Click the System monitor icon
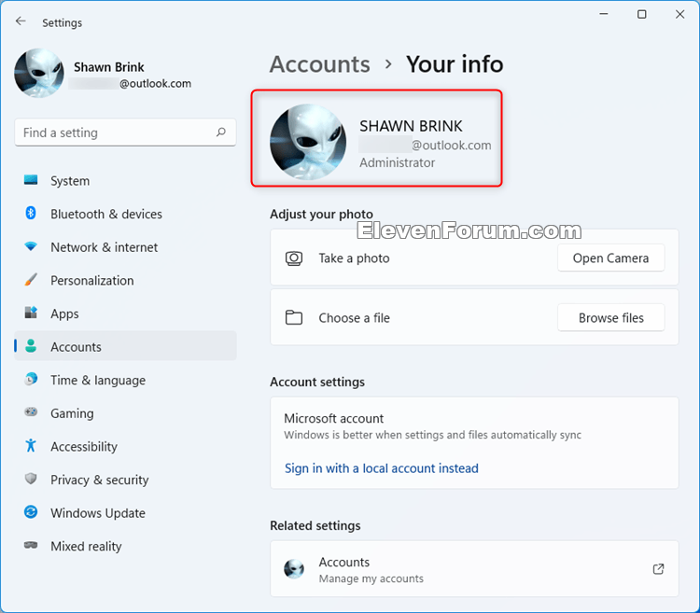700x613 pixels. point(31,180)
